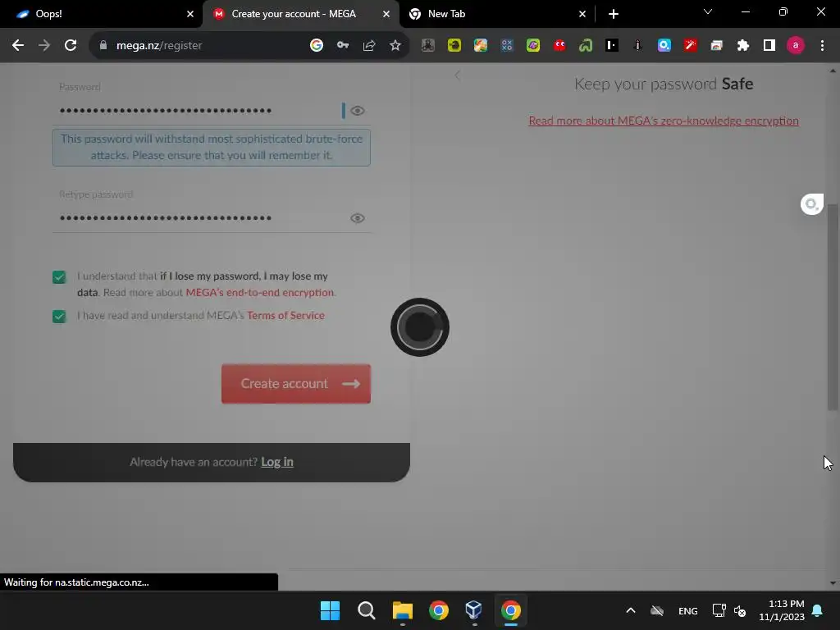Screen dimensions: 840x630
Task: Open the red ghost extension icon
Action: pyautogui.click(x=559, y=46)
